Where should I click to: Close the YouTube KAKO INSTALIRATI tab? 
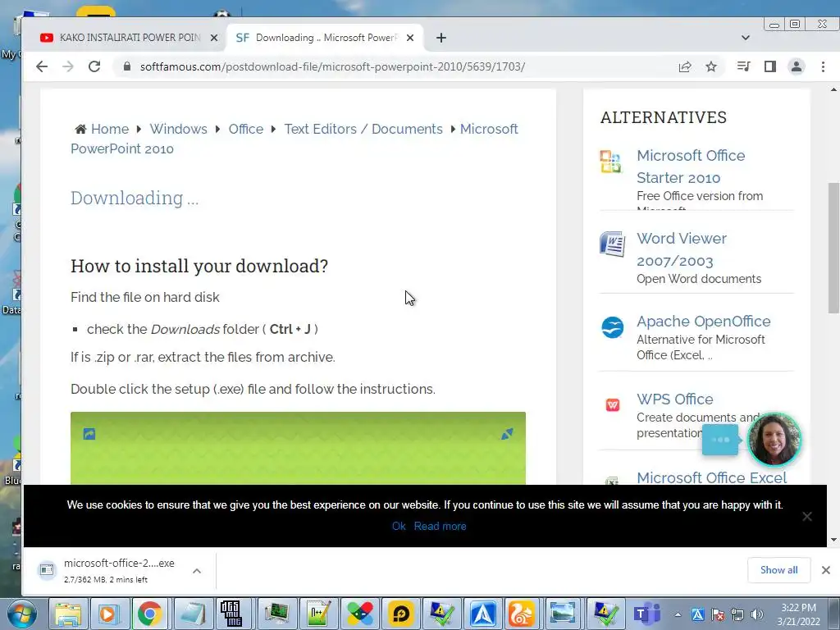[214, 38]
